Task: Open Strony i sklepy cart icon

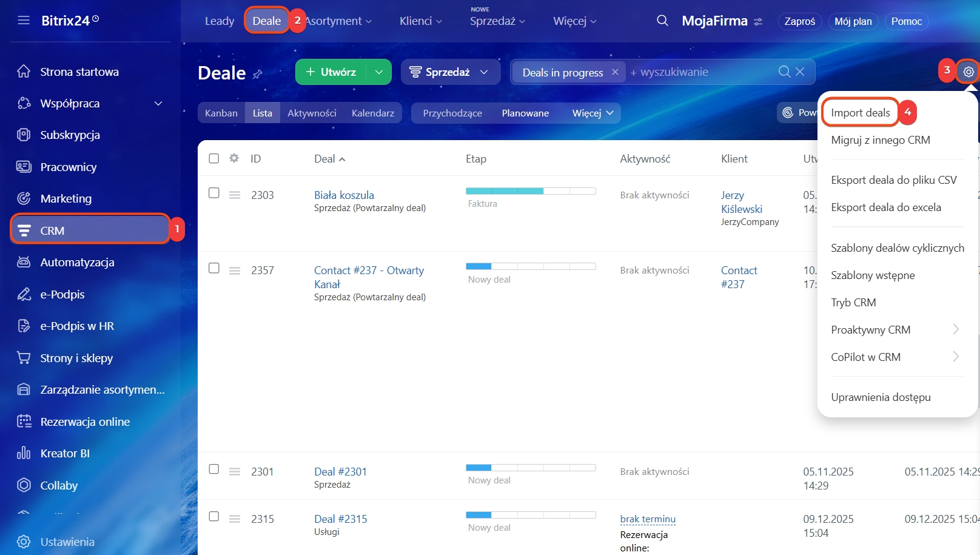Action: click(x=24, y=358)
